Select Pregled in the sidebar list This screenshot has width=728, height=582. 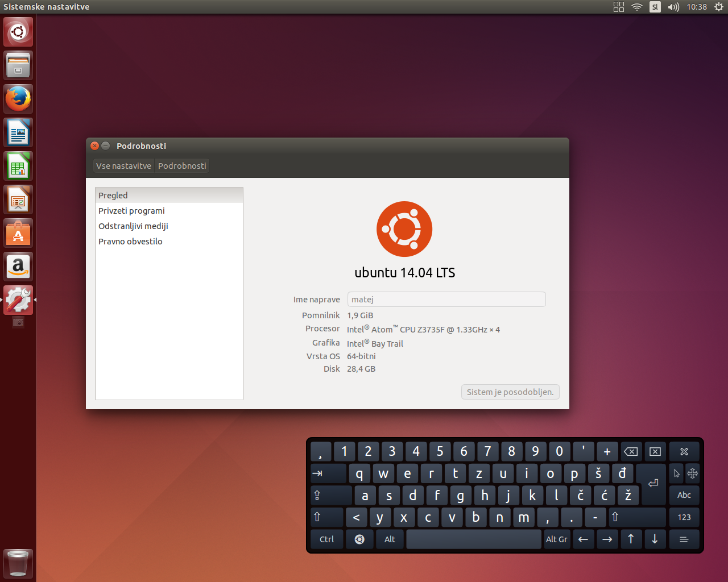169,196
